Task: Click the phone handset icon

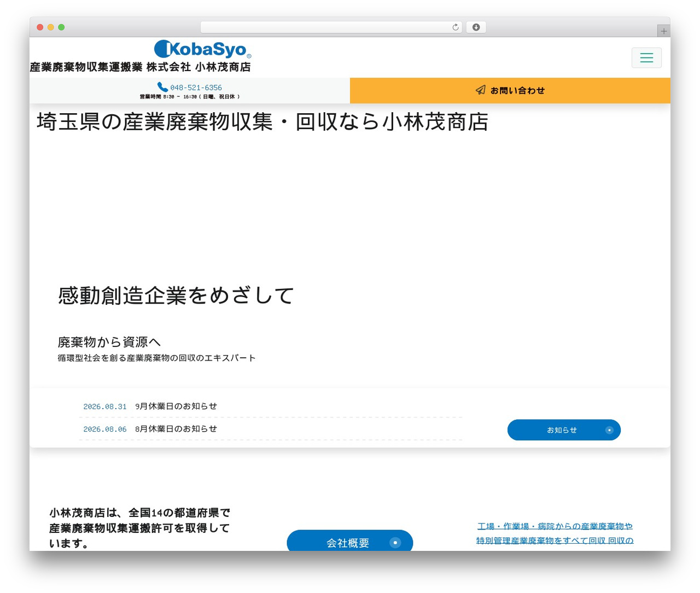Action: pyautogui.click(x=162, y=87)
